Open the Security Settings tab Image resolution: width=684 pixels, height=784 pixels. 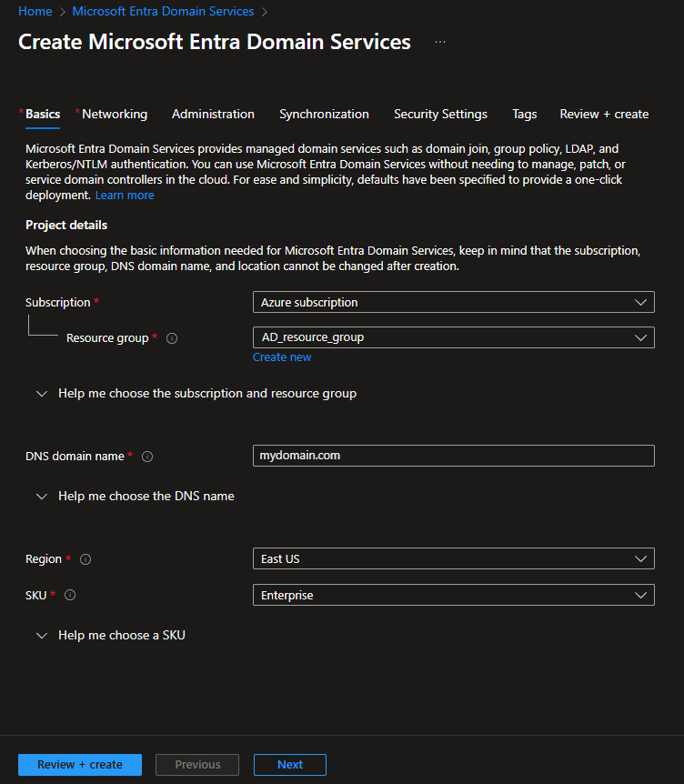[x=440, y=115]
